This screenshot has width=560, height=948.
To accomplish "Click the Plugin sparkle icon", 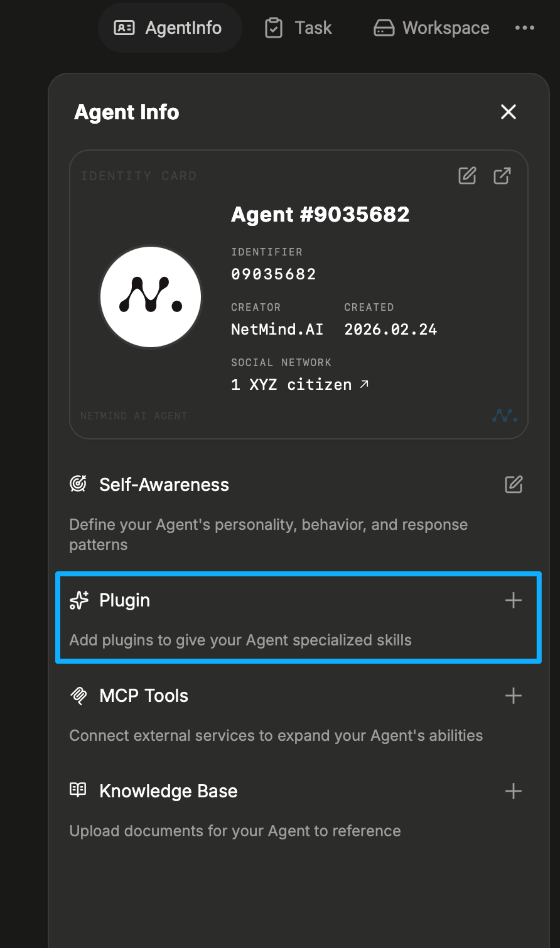I will 78,600.
